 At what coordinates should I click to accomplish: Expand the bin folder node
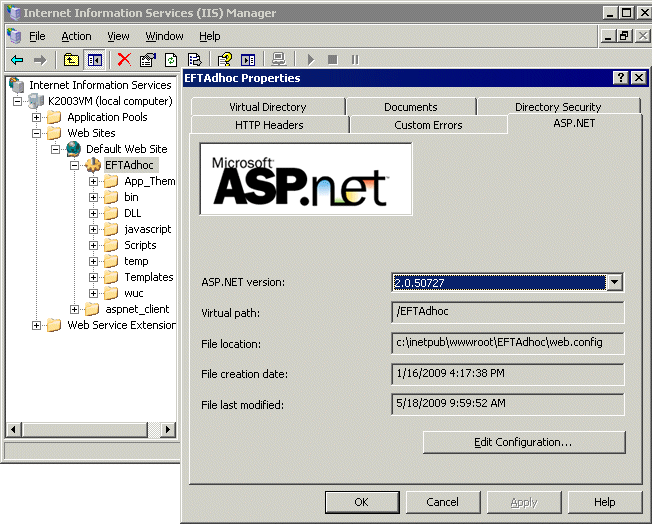pos(94,198)
